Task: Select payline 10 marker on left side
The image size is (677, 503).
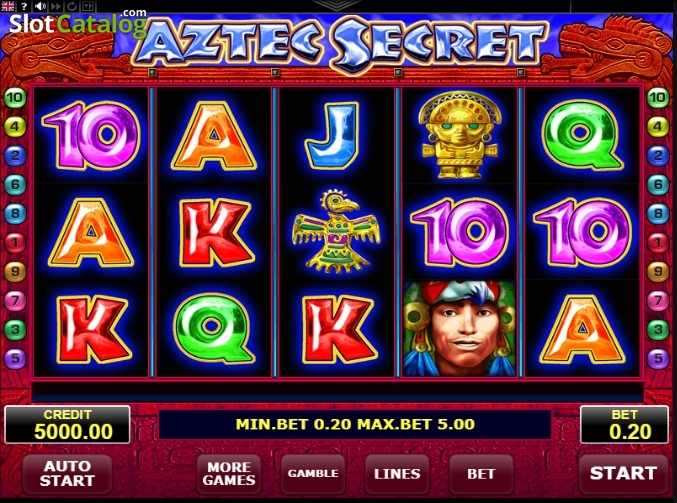Action: click(15, 97)
